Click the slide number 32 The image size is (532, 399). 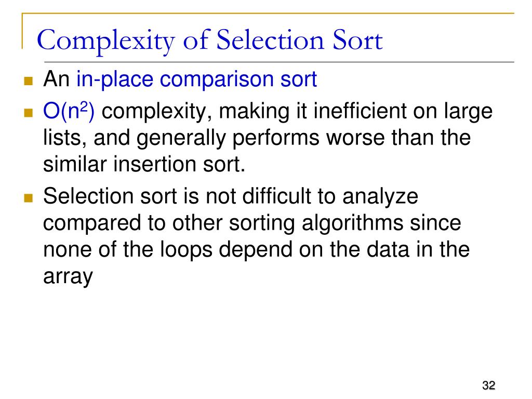point(488,385)
